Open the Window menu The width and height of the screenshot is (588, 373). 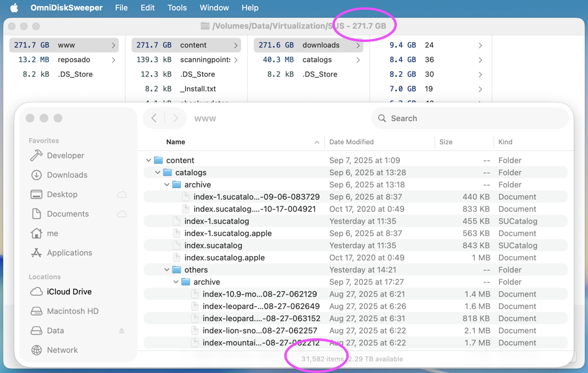(214, 8)
